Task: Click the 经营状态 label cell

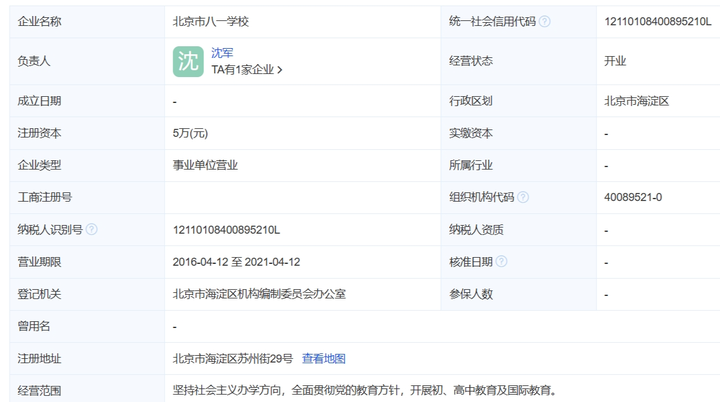Action: 519,61
